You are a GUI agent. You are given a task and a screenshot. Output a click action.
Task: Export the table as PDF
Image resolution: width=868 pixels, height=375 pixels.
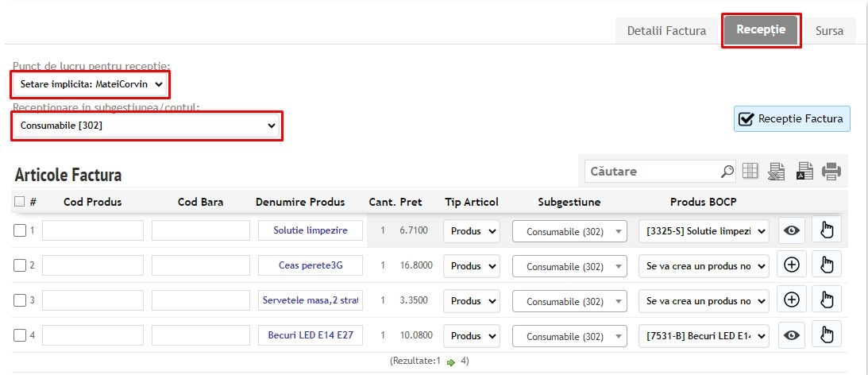coord(804,171)
